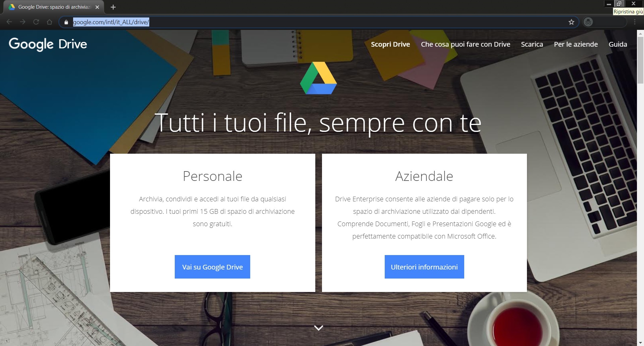Image resolution: width=644 pixels, height=346 pixels.
Task: Open the Chrome three-dot menu
Action: click(x=635, y=22)
